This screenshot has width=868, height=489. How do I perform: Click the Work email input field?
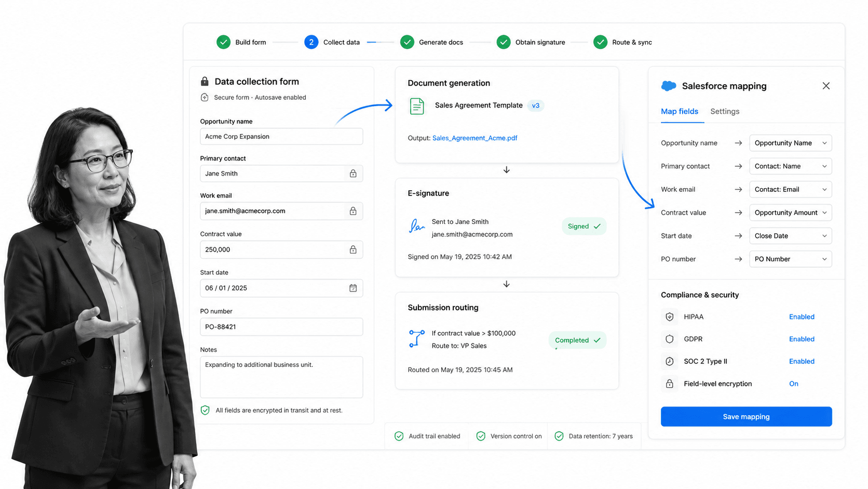coord(281,211)
